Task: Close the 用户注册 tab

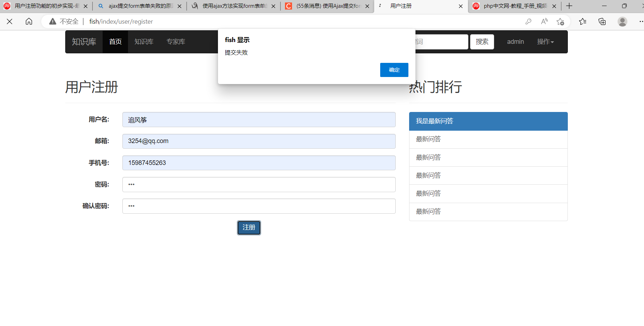Action: point(461,6)
